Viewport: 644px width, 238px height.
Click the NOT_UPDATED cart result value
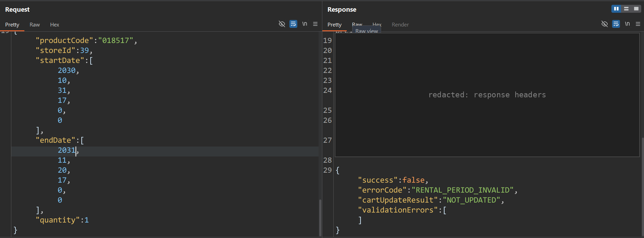click(x=471, y=200)
